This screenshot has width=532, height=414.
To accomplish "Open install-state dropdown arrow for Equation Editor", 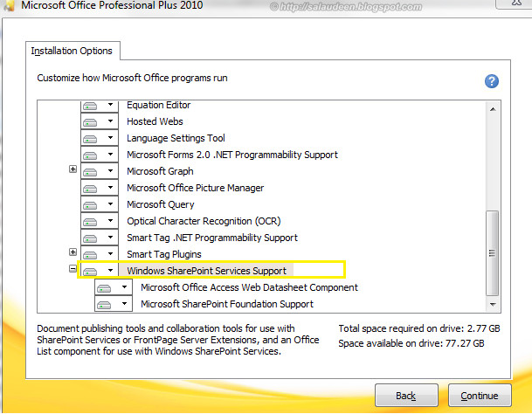I will (110, 105).
